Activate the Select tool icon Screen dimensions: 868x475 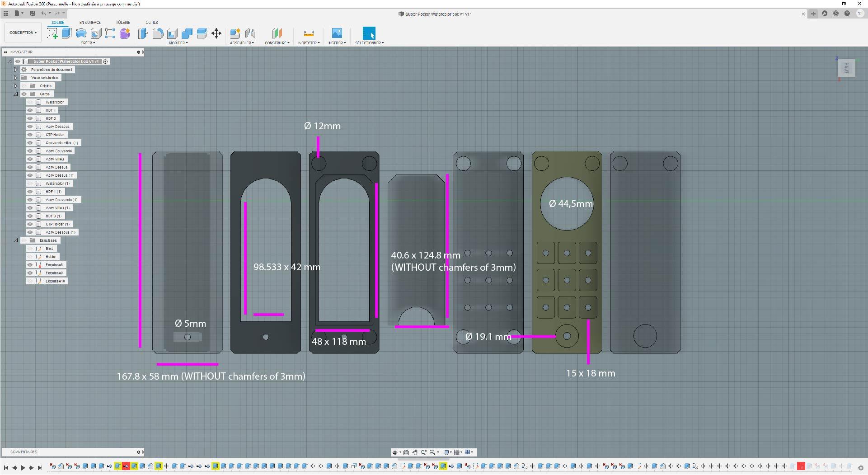(369, 33)
